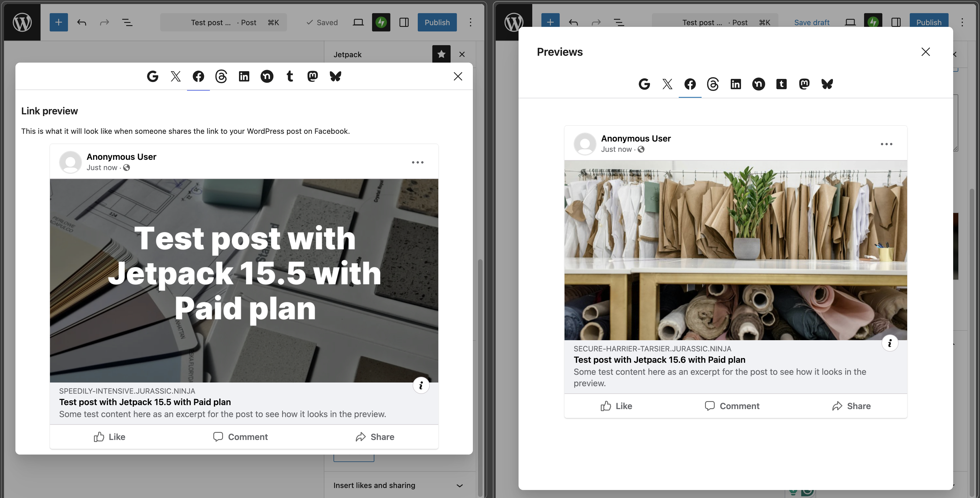Image resolution: width=980 pixels, height=498 pixels.
Task: Select Bluesky butterfly icon in Previews dialog
Action: pyautogui.click(x=827, y=84)
